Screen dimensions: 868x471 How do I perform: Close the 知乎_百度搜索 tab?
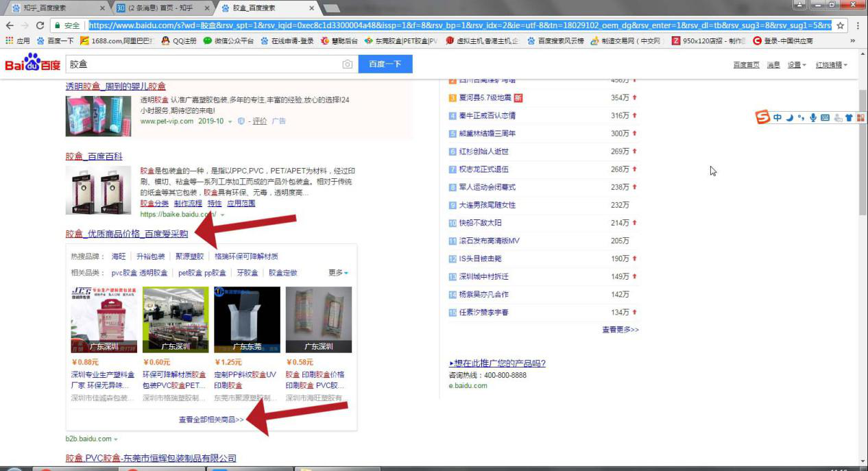click(102, 8)
